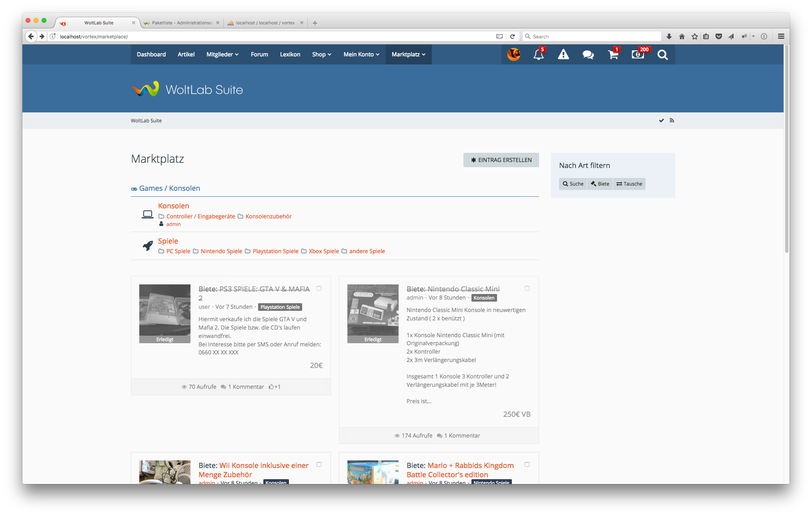This screenshot has width=812, height=516.
Task: Click the search magnifier in navigation bar
Action: 662,55
